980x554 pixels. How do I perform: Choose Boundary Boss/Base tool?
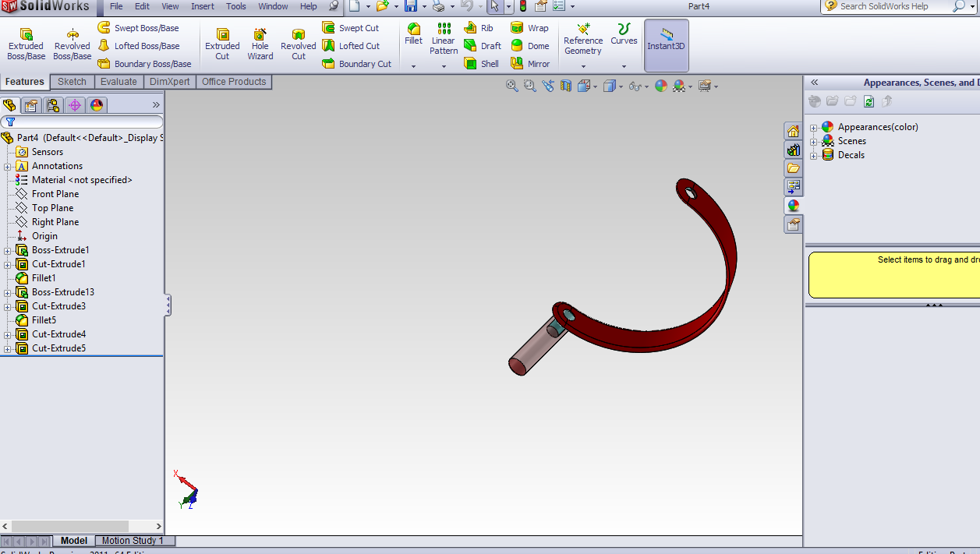point(144,64)
